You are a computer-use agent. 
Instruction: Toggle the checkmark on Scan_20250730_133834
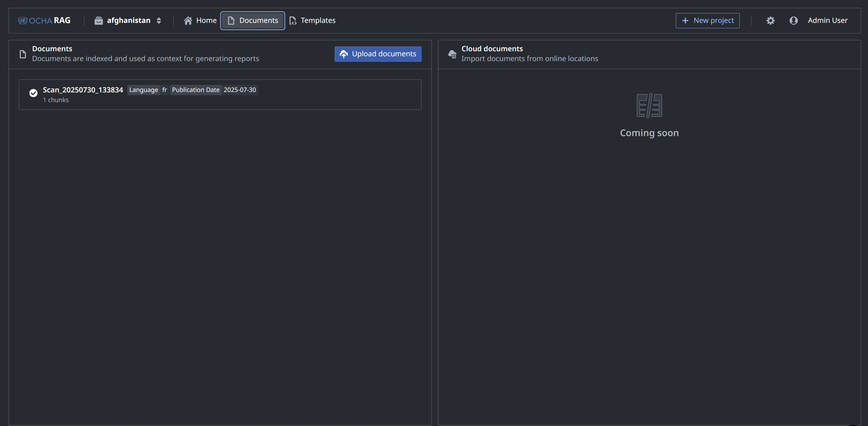33,93
